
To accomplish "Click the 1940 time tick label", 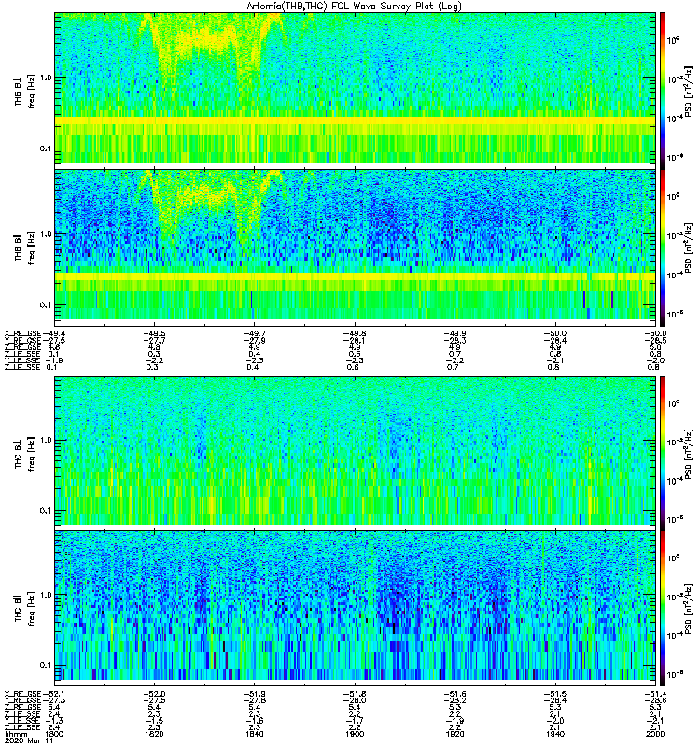I will click(x=554, y=734).
